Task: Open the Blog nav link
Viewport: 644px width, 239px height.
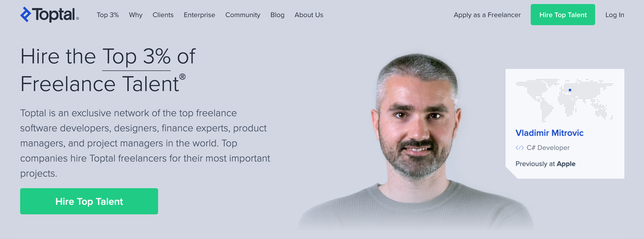Action: 277,15
